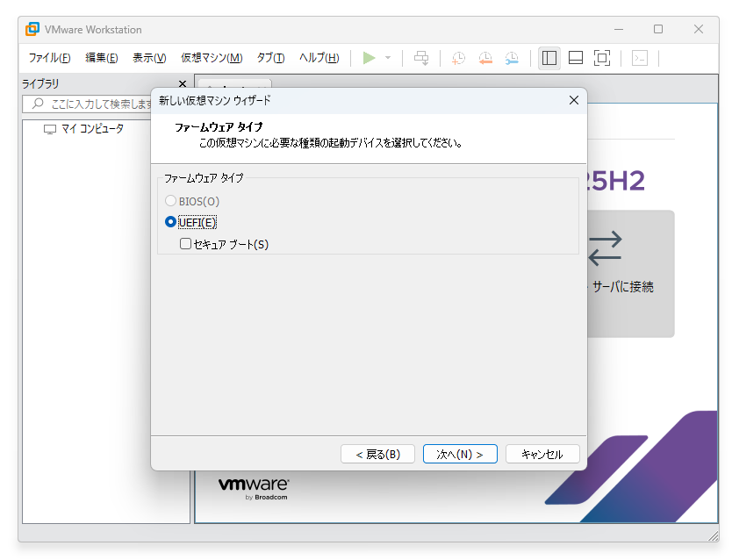Switch to console thumbnail view
This screenshot has height=560, width=732.
pos(575,58)
